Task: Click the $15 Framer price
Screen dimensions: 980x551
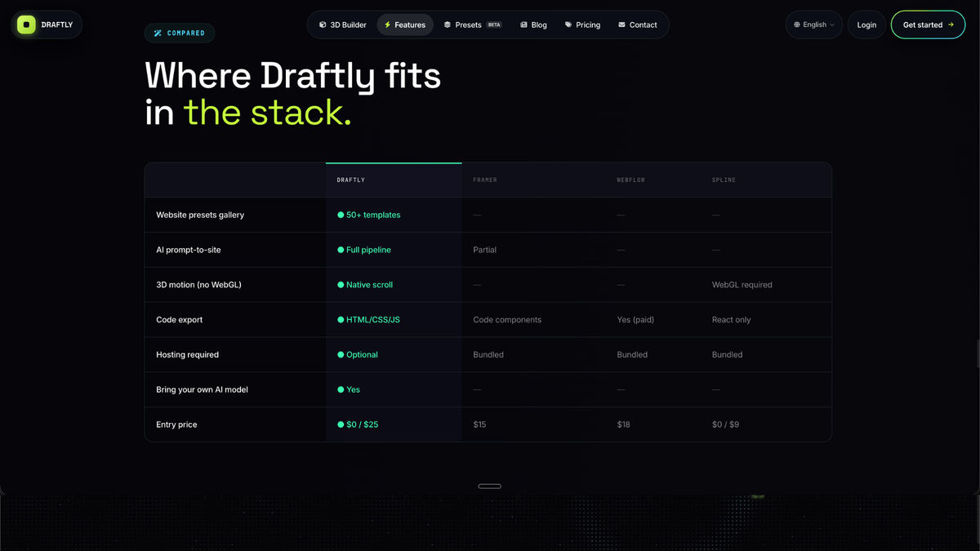Action: tap(479, 424)
